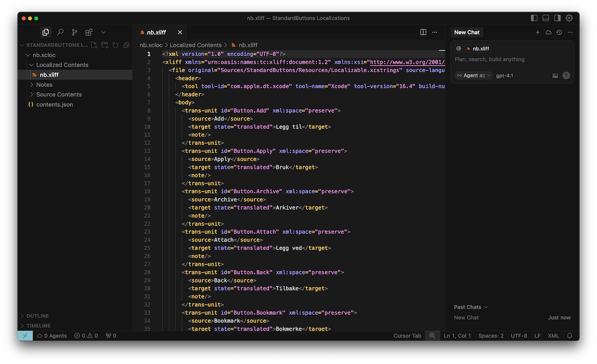Refresh the Explorer file tree
This screenshot has height=364, width=597.
(x=115, y=45)
